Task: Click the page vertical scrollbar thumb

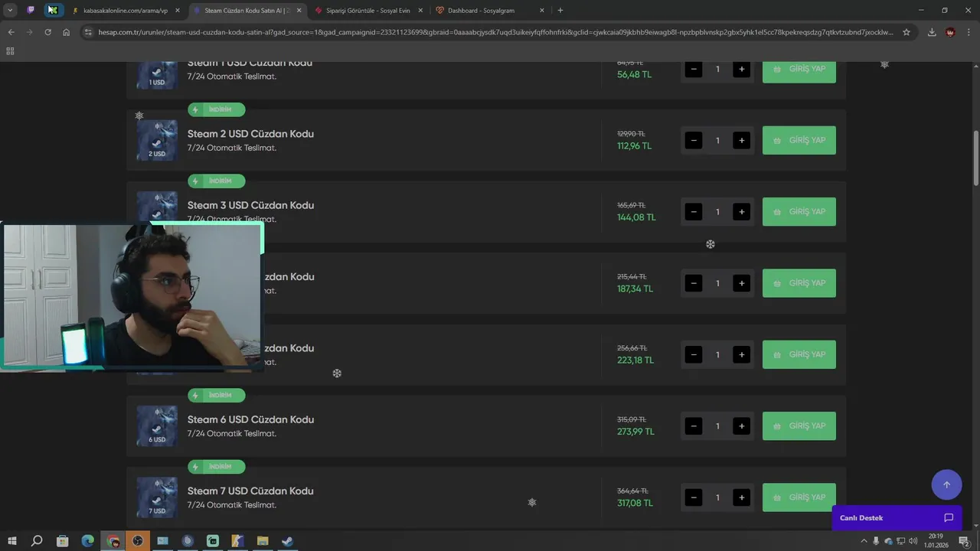Action: [975, 158]
